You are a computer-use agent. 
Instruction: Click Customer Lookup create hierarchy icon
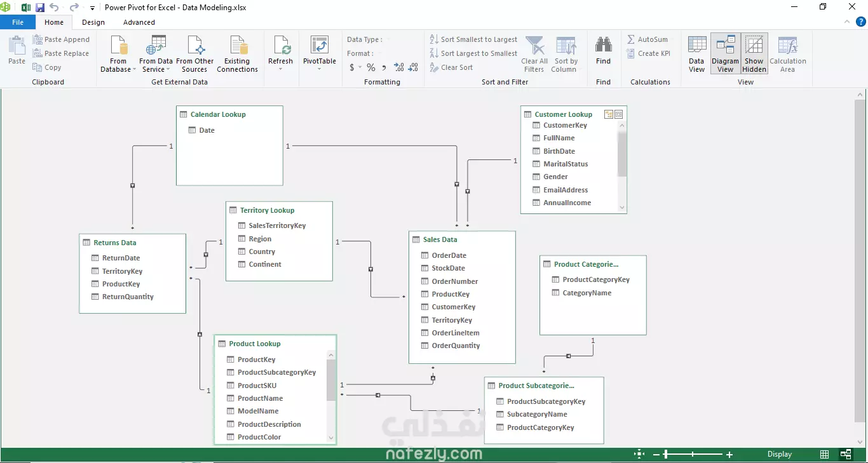click(609, 114)
